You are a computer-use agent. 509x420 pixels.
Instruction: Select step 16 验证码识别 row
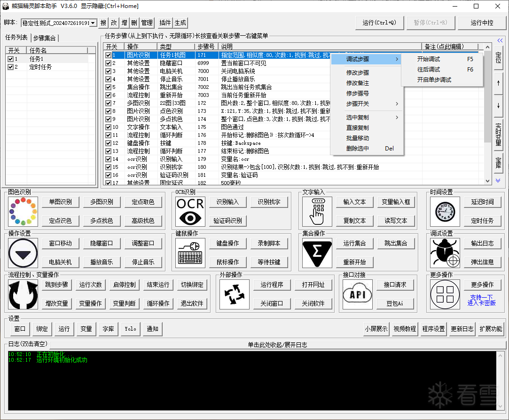(x=293, y=175)
